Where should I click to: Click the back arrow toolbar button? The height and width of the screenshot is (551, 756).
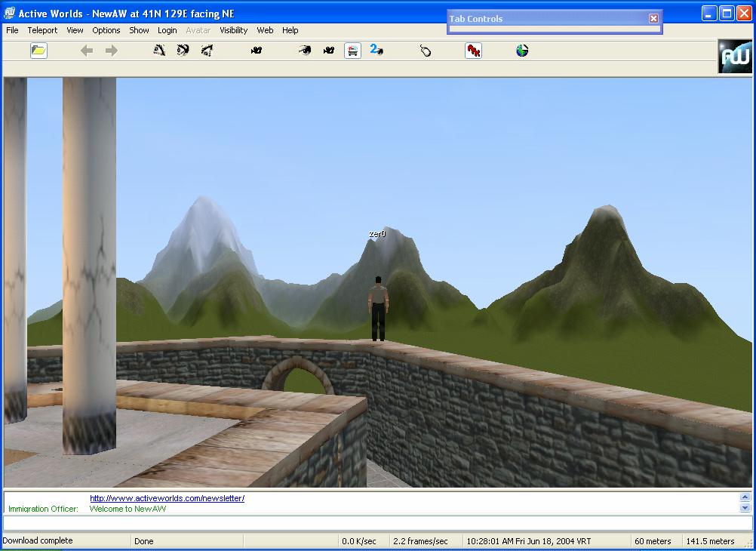87,51
